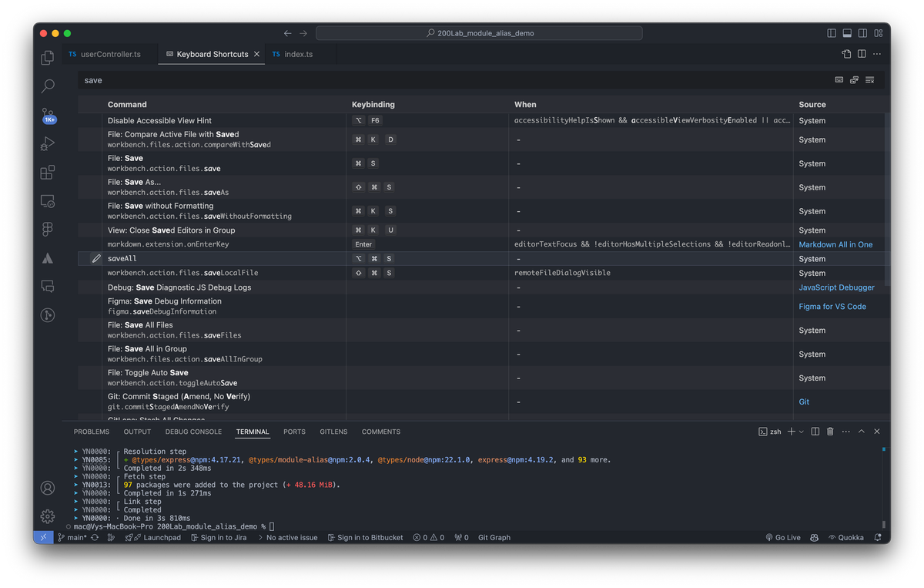Maximize the panel using the chevron
Viewport: 924px width, 588px height.
[x=861, y=432]
